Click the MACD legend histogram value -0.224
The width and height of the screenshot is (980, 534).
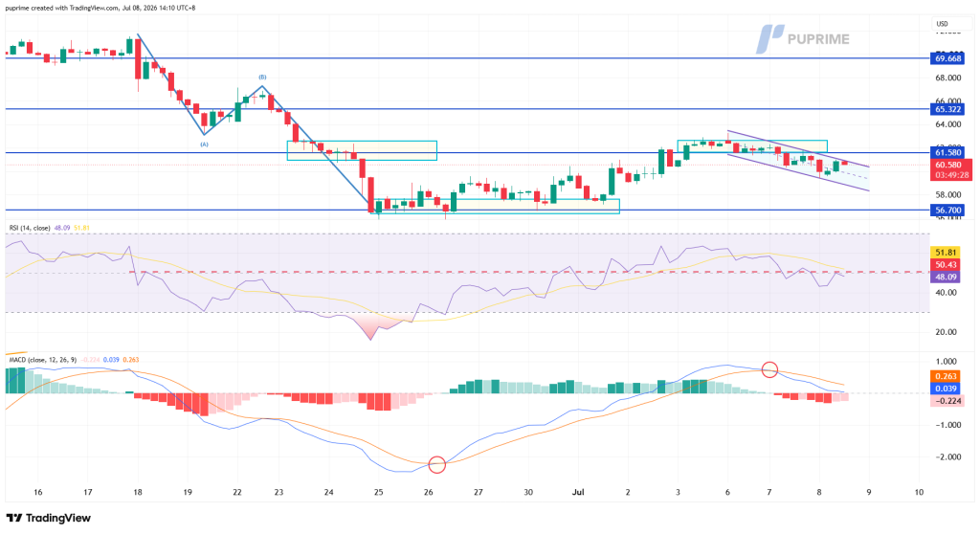(x=91, y=360)
